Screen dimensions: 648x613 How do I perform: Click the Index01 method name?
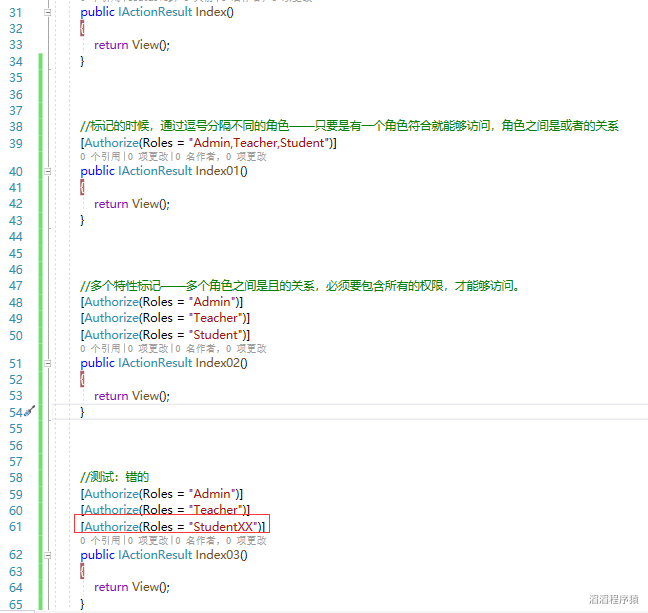[218, 171]
